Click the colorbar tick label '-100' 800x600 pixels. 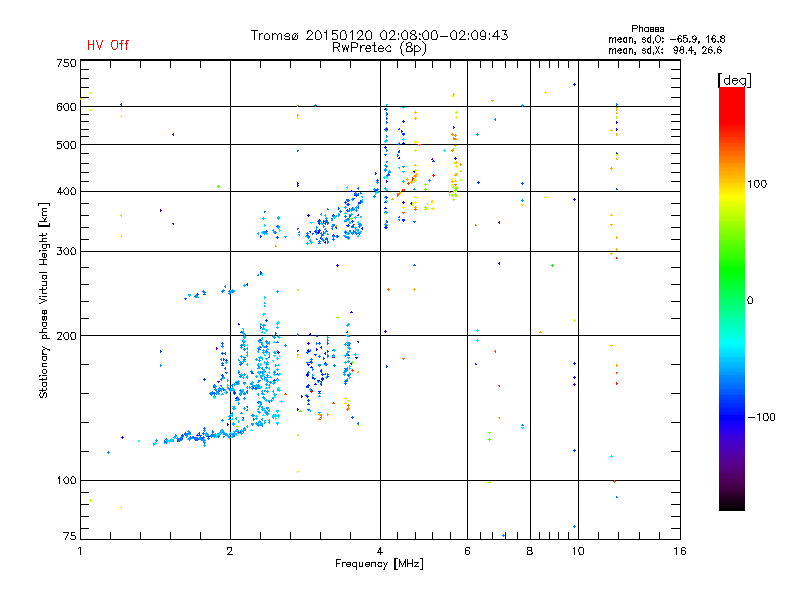(762, 417)
